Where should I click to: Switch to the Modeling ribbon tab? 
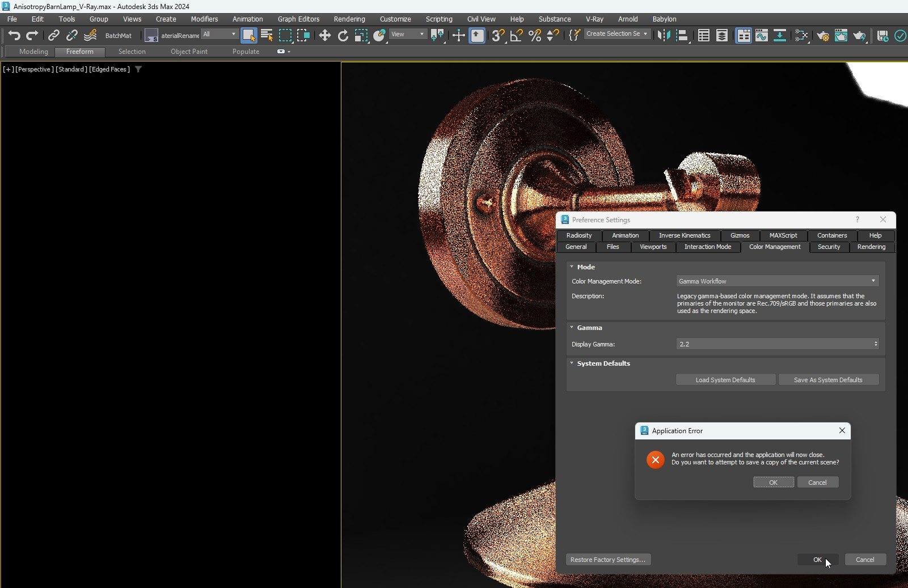click(33, 51)
